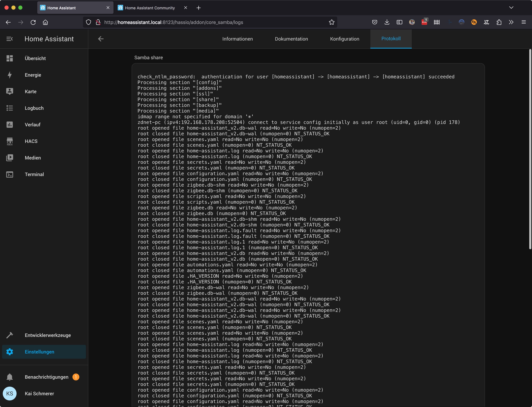Open the Dokumentation tab
532x407 pixels.
[291, 39]
